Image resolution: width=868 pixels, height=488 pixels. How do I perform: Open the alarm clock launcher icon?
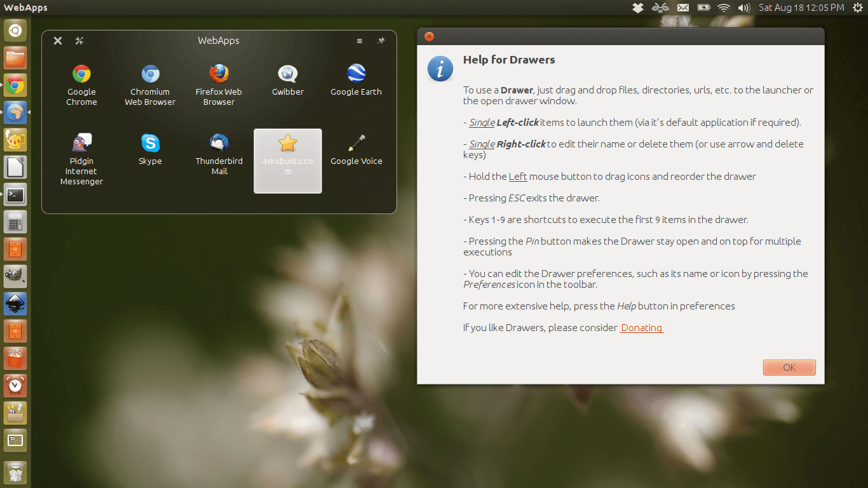click(x=15, y=386)
